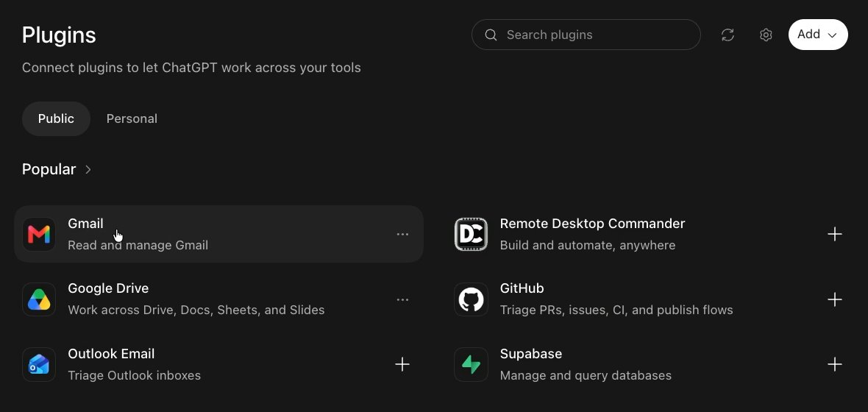Add the Supabase plugin

point(835,364)
